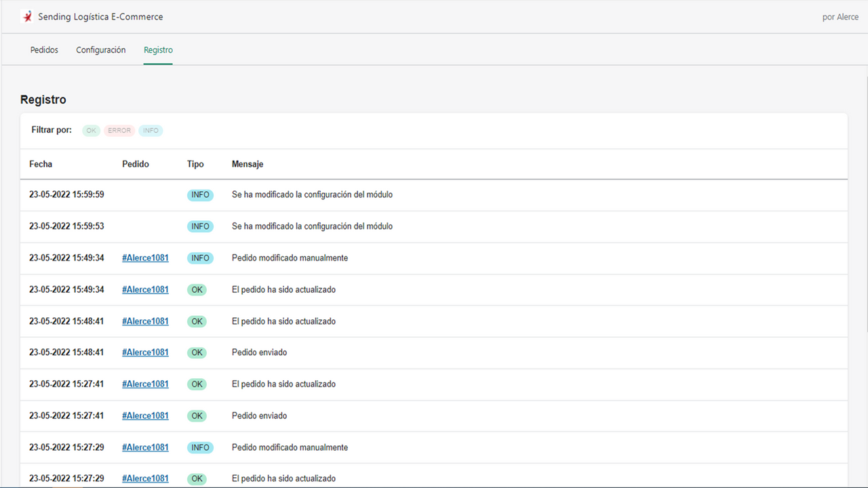Open #Alerce1081 in 15:48:41 'actualizado' row
The width and height of the screenshot is (868, 488).
145,321
